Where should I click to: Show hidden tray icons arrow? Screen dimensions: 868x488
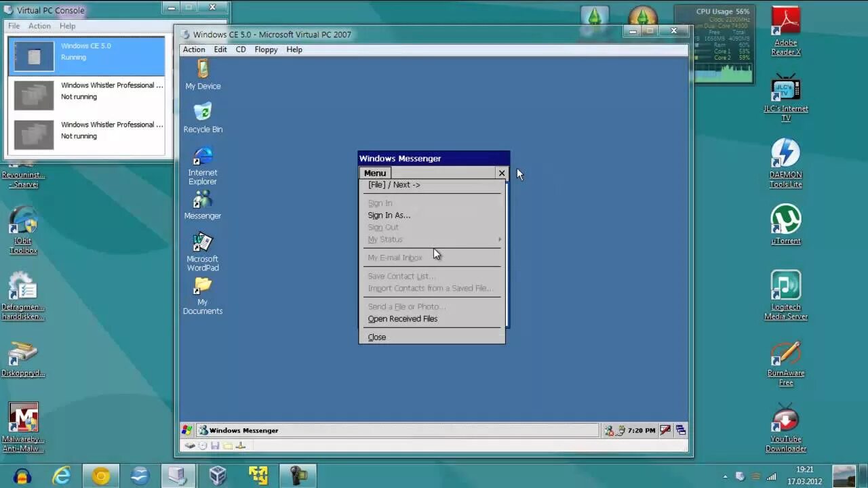726,477
